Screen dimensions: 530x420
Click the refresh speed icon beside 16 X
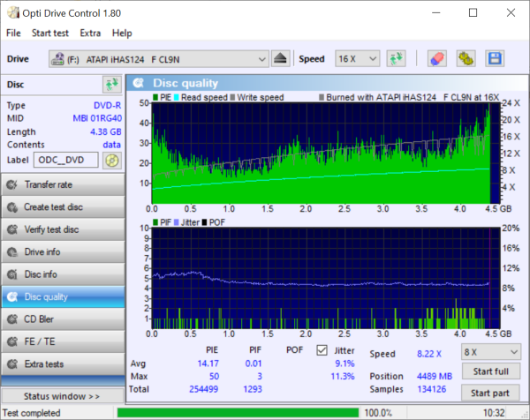point(395,59)
